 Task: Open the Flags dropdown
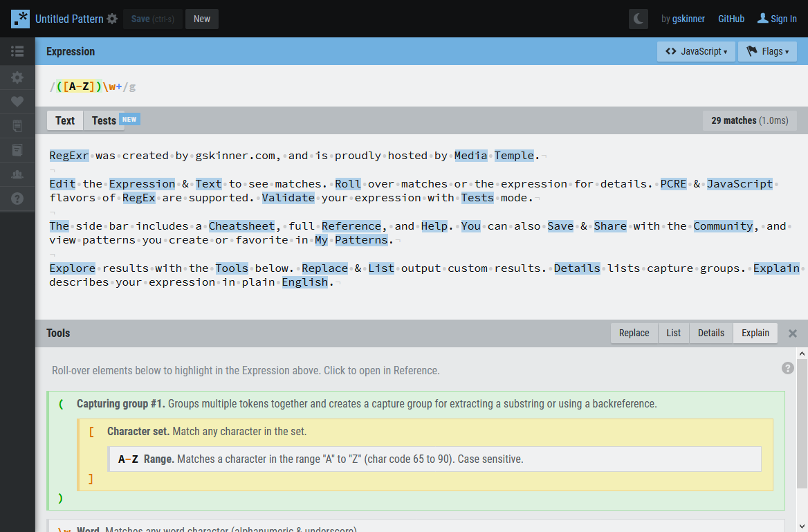coord(767,52)
